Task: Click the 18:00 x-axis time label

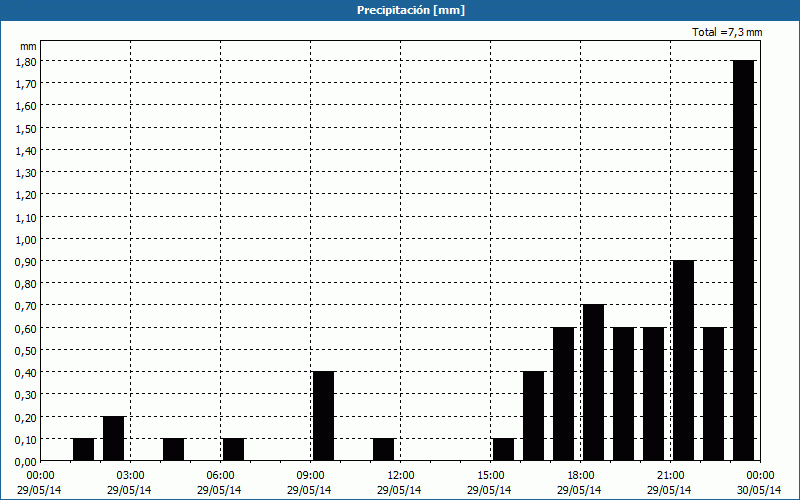Action: tap(580, 476)
